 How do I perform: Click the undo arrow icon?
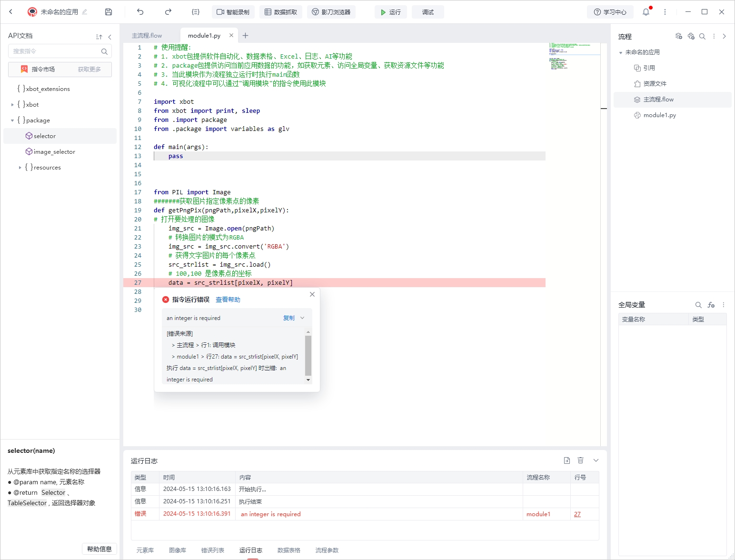coord(140,12)
